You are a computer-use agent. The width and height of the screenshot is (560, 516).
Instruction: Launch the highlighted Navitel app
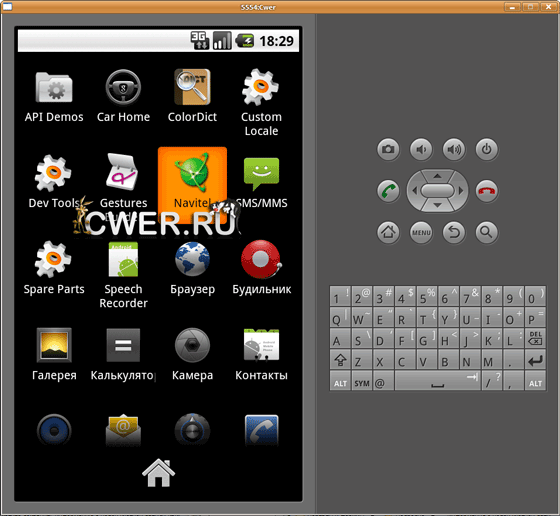coord(192,184)
